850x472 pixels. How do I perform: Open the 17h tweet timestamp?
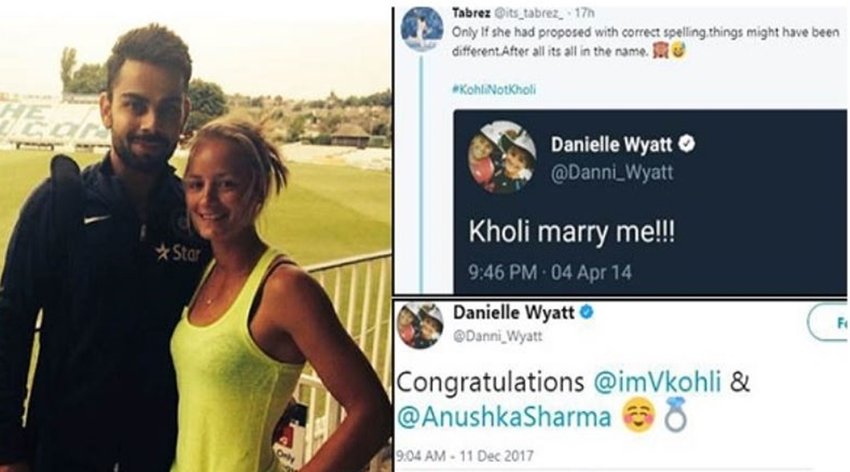(x=586, y=12)
